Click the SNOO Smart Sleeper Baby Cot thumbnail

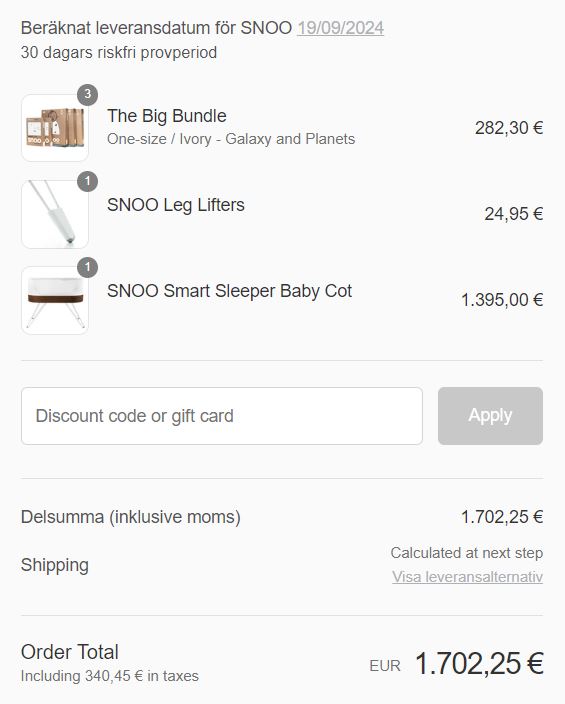[55, 300]
